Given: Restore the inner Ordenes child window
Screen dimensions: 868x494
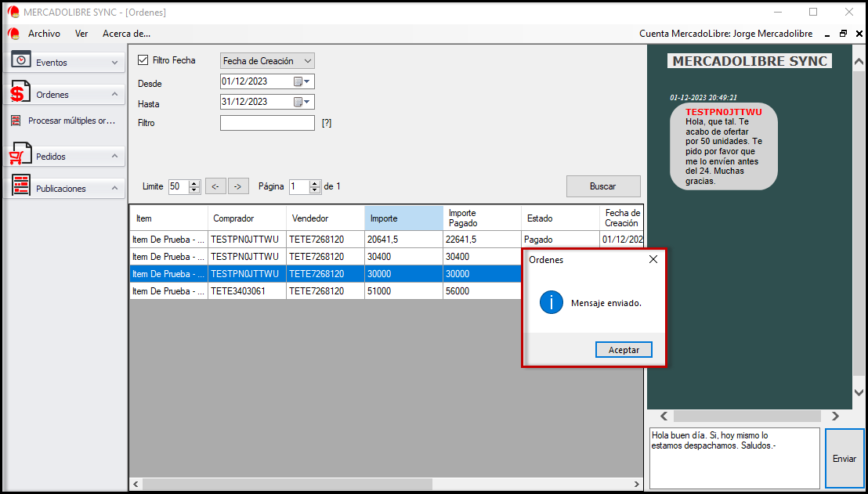Looking at the screenshot, I should 843,33.
